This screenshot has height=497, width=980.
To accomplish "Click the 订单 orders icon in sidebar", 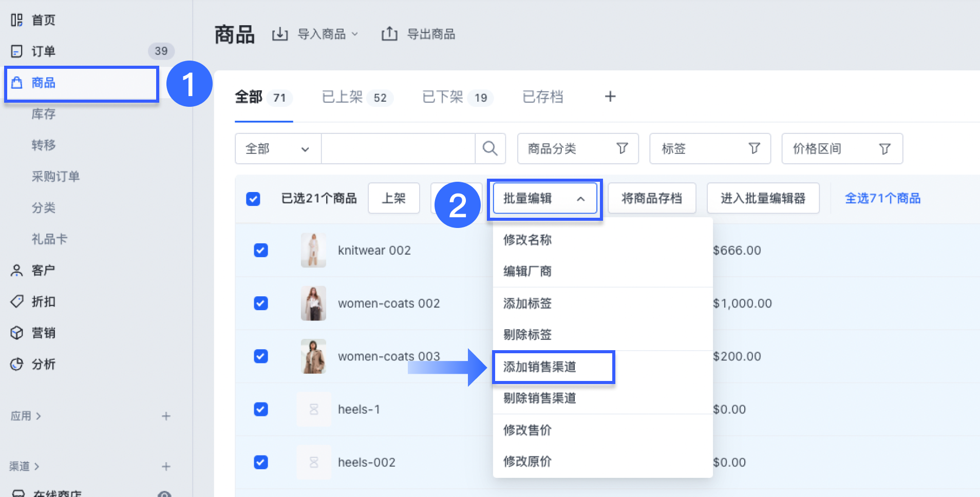I will tap(17, 51).
